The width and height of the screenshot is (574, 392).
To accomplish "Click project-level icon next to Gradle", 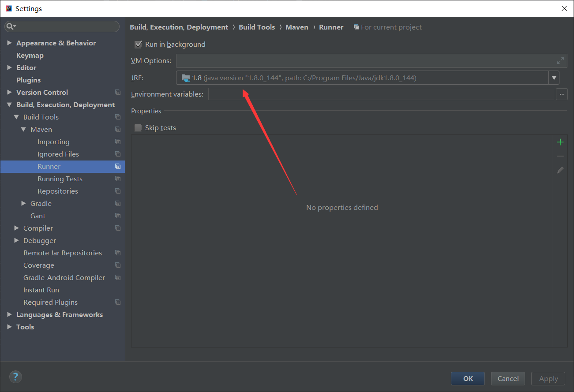I will tap(118, 203).
